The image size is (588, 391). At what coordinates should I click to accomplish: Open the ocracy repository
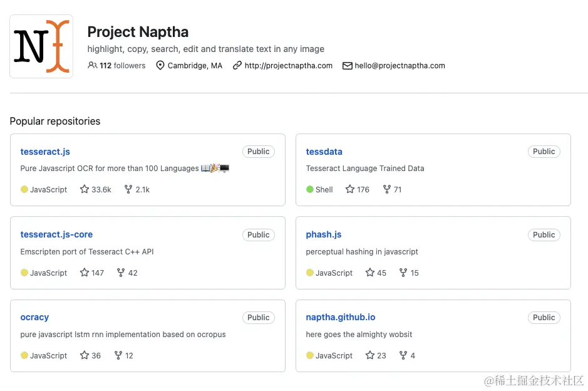click(34, 317)
